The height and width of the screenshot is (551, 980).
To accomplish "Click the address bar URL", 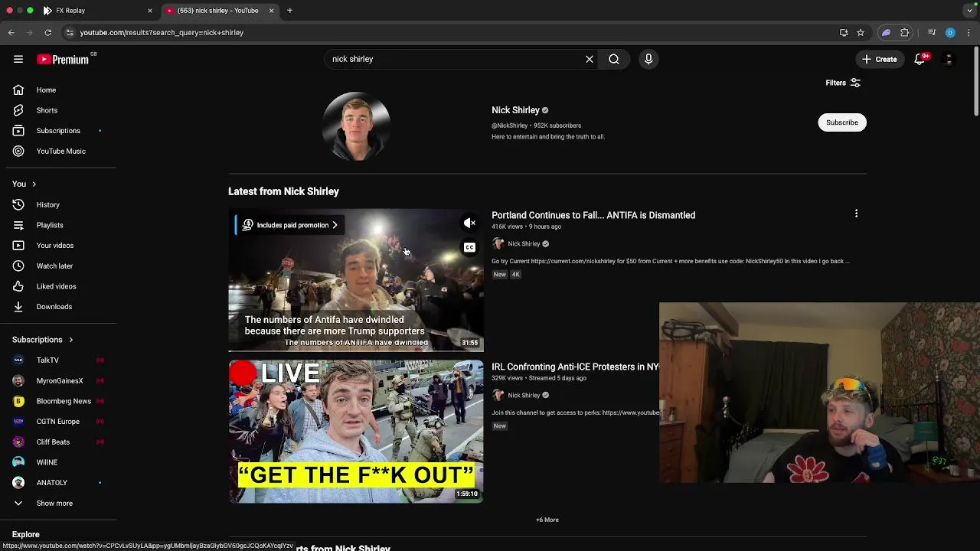I will [x=162, y=32].
